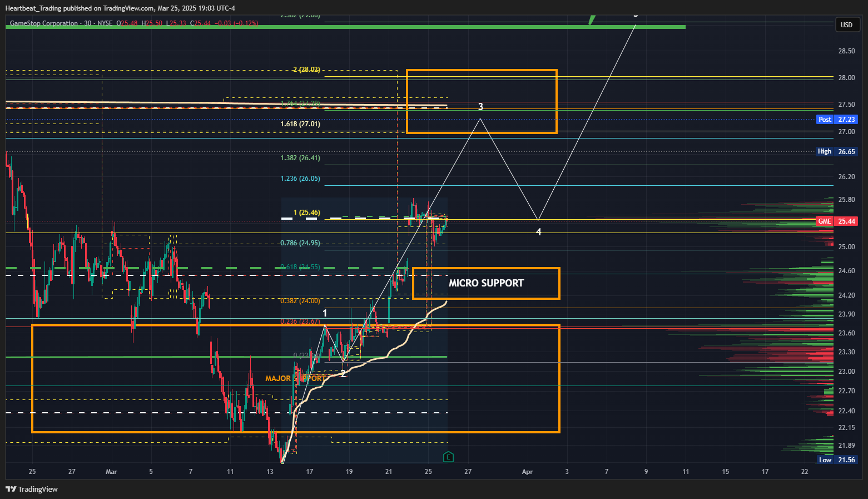Click the High 26.65 price label
This screenshot has width=868, height=499.
pos(837,151)
